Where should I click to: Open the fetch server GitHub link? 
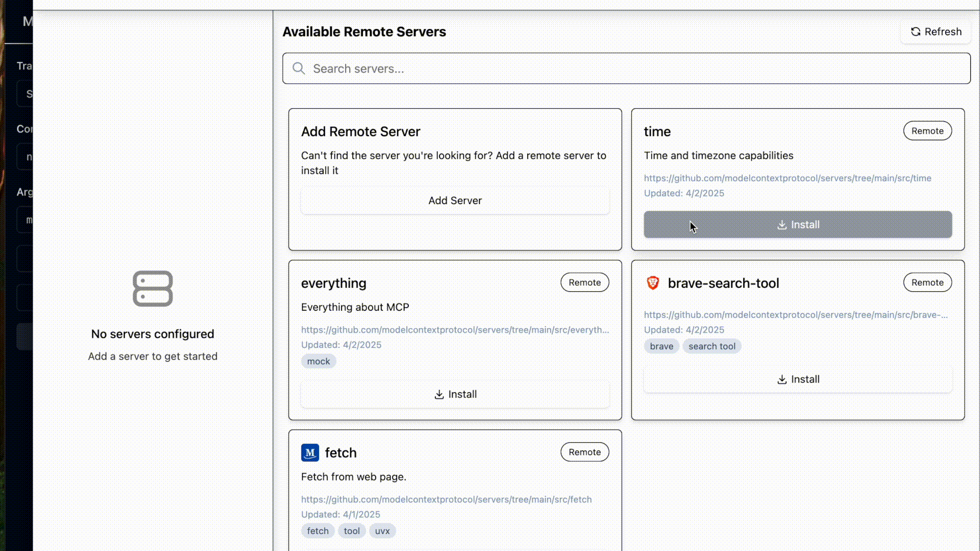446,499
